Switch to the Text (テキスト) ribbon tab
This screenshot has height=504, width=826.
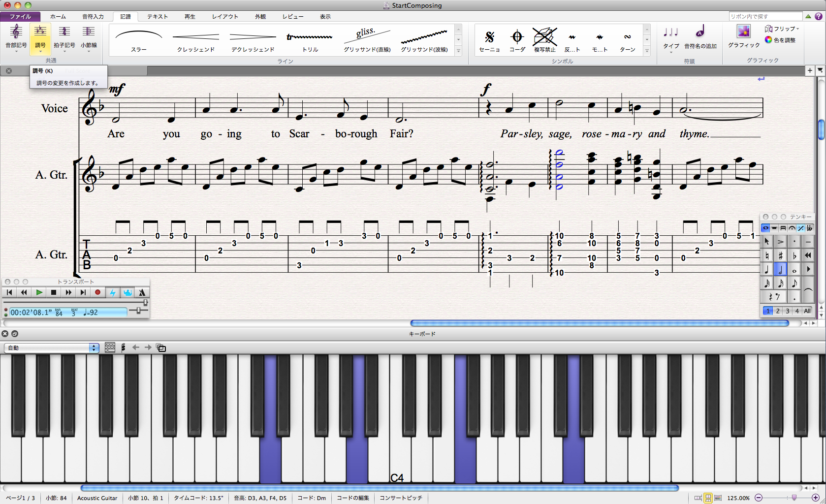[158, 16]
